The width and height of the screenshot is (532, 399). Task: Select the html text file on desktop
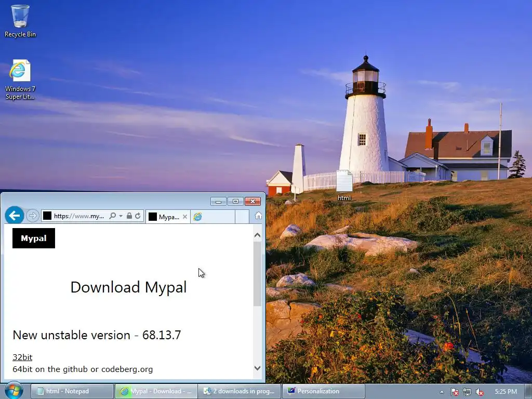click(344, 185)
